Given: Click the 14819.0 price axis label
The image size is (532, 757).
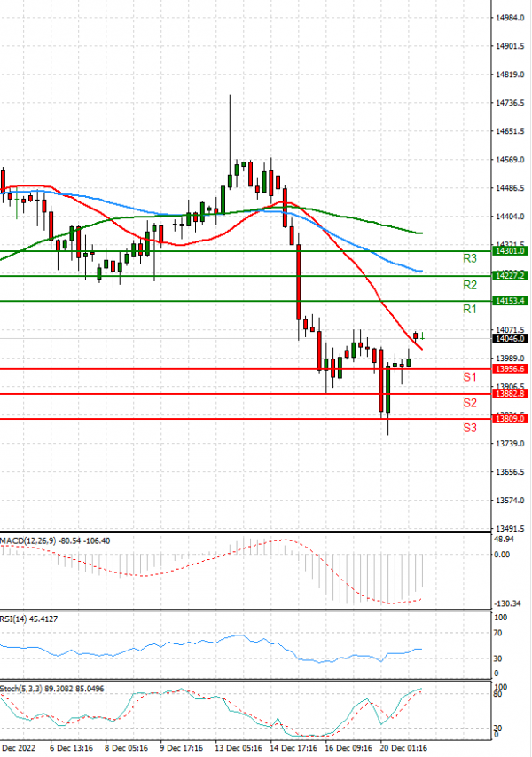Looking at the screenshot, I should coord(510,75).
